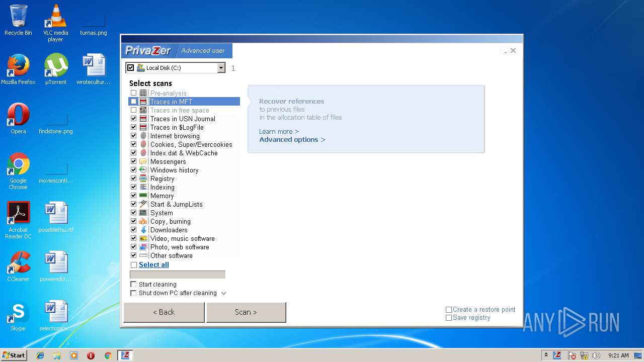Screen dimensions: 644x362
Task: Click the Traces in $LogFile icon
Action: pos(143,127)
